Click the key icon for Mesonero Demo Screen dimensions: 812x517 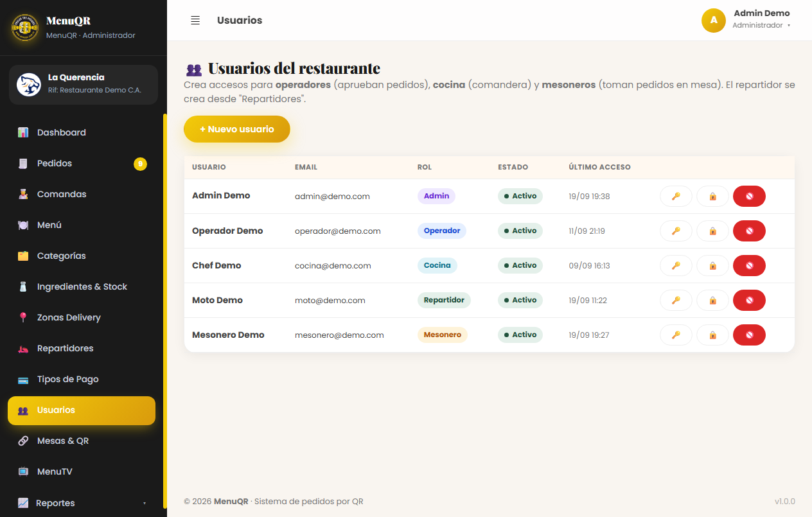(676, 335)
